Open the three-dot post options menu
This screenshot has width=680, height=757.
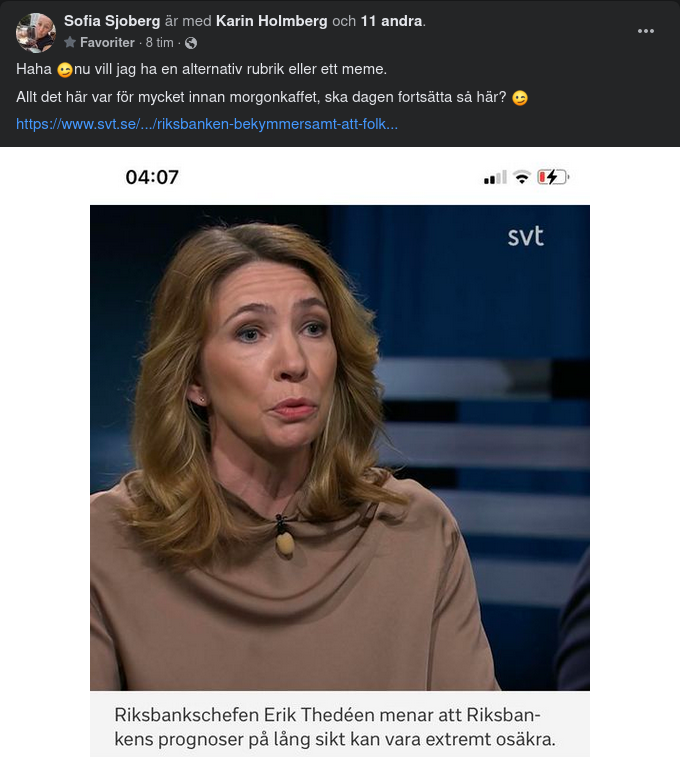pos(645,31)
